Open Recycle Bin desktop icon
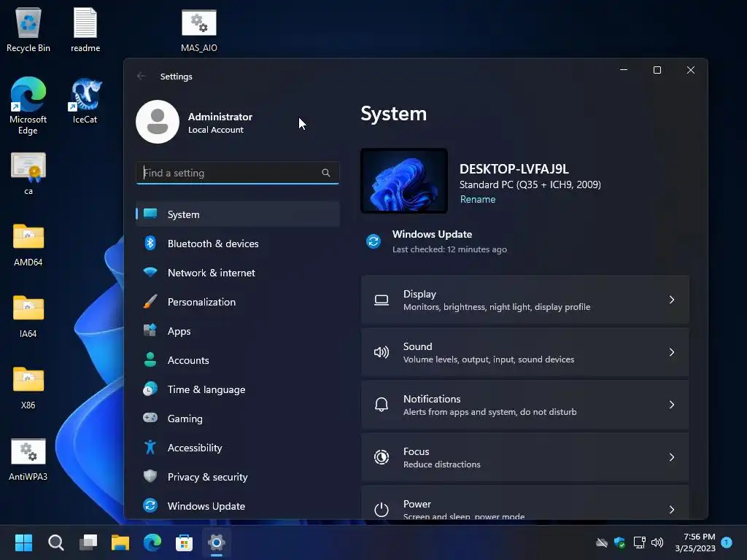Image resolution: width=747 pixels, height=560 pixels. pos(28,29)
